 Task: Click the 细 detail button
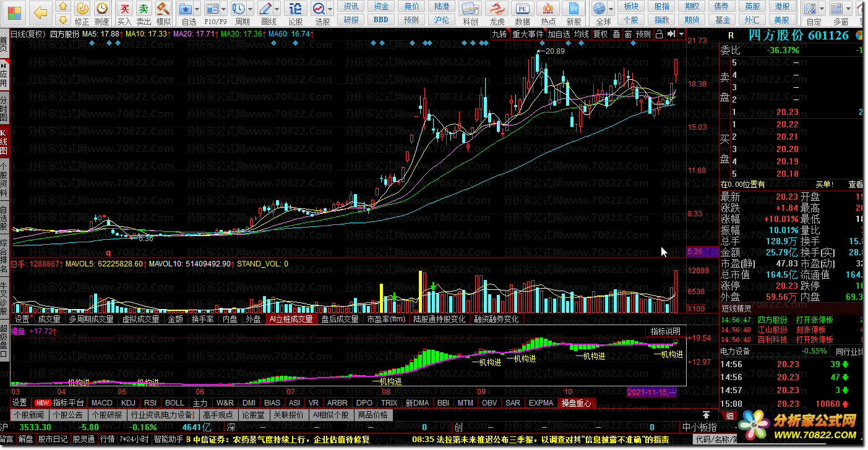(x=729, y=416)
